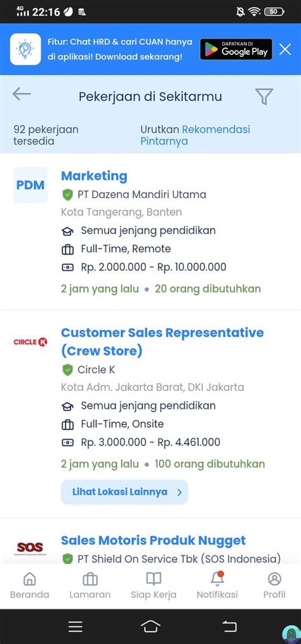This screenshot has width=301, height=644.
Task: Tap the Android home navigation button
Action: click(150, 626)
